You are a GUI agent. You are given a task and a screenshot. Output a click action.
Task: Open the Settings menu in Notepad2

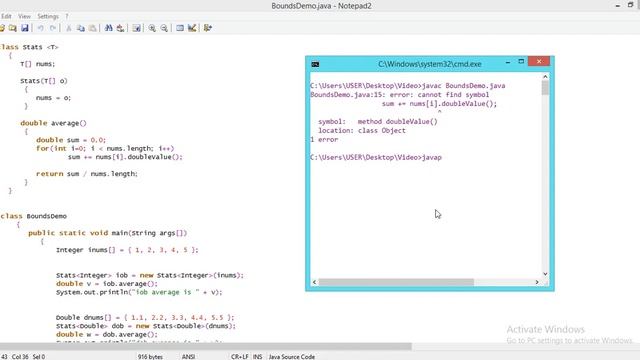click(48, 16)
